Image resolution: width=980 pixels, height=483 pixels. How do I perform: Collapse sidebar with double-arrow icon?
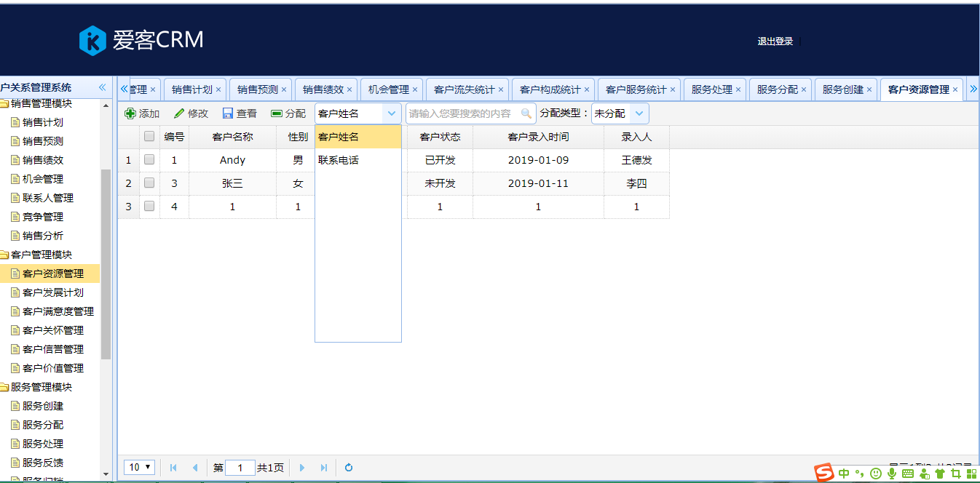pos(103,88)
